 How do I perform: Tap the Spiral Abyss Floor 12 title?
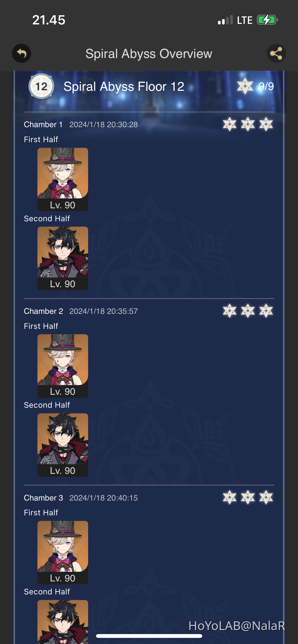[124, 86]
